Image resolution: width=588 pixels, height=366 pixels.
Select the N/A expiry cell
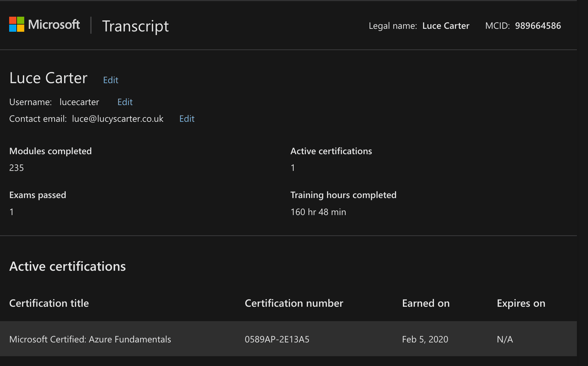click(x=505, y=339)
